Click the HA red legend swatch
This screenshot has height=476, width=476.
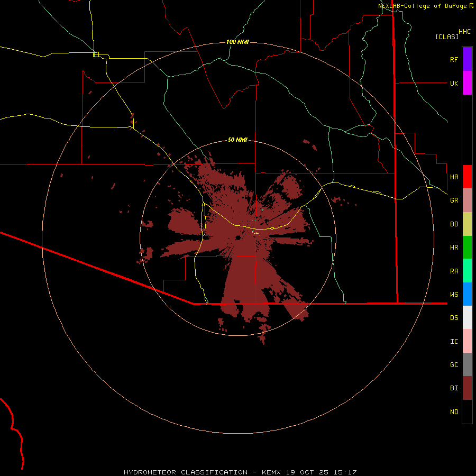click(x=467, y=177)
